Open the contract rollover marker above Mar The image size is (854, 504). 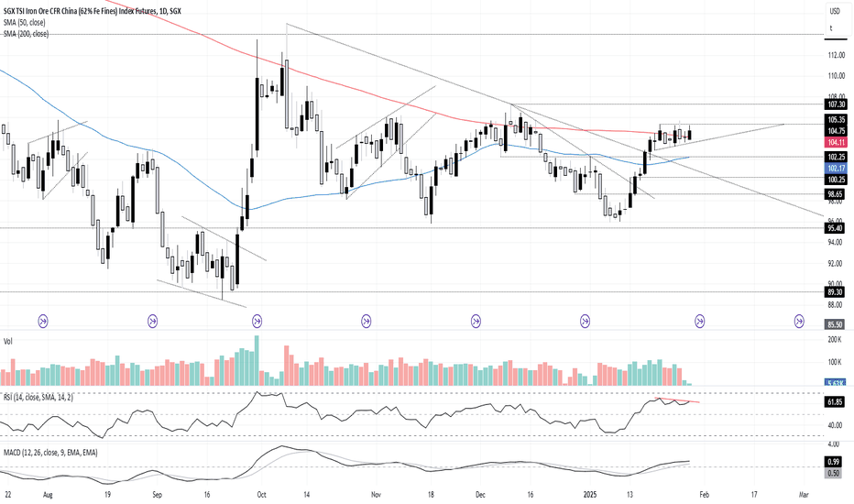(x=799, y=322)
